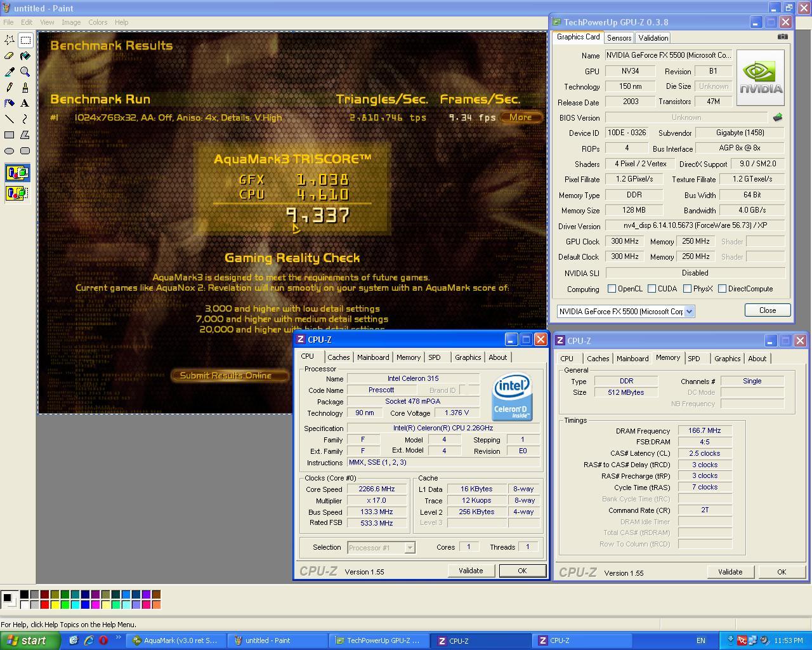Choose the opaque selection option in Paint

click(17, 173)
